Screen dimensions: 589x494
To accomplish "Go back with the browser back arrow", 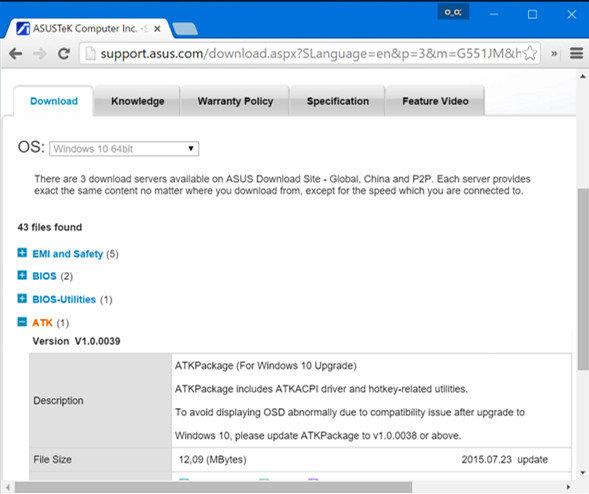I will (x=16, y=54).
